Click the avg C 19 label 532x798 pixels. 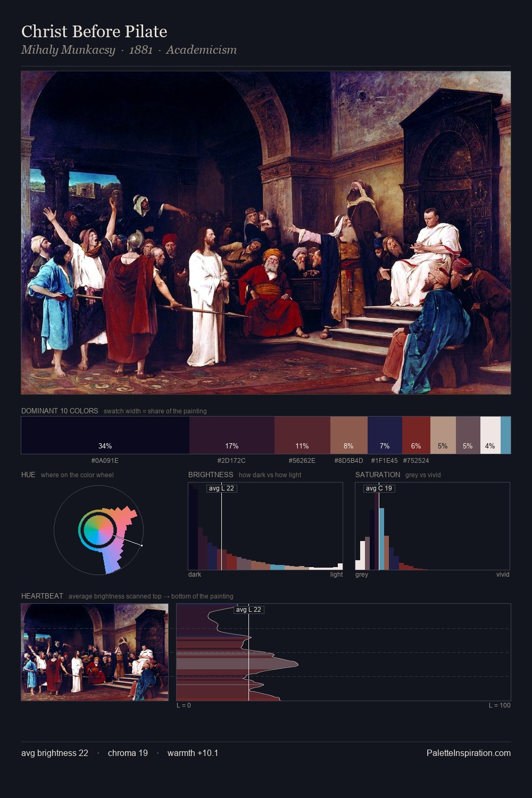point(379,488)
